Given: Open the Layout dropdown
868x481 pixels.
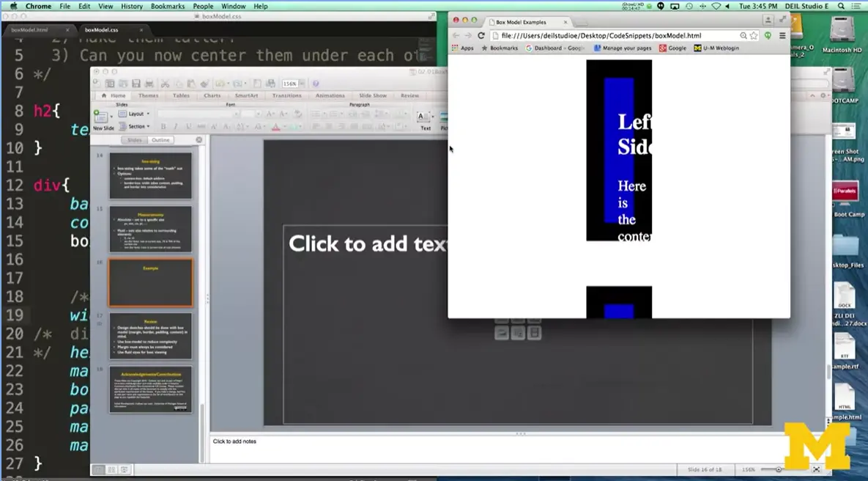Looking at the screenshot, I should 138,114.
